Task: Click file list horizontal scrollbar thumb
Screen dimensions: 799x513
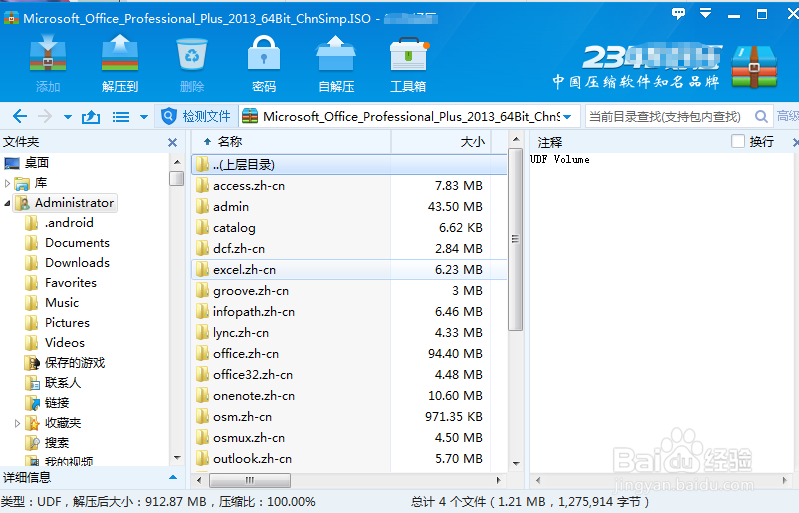Action: tap(250, 480)
